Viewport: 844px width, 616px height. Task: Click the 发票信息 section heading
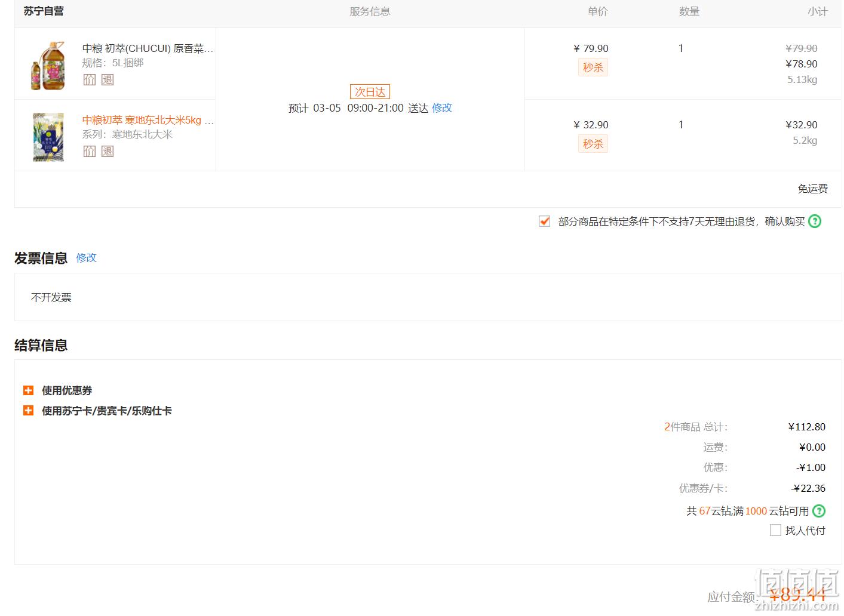point(41,258)
